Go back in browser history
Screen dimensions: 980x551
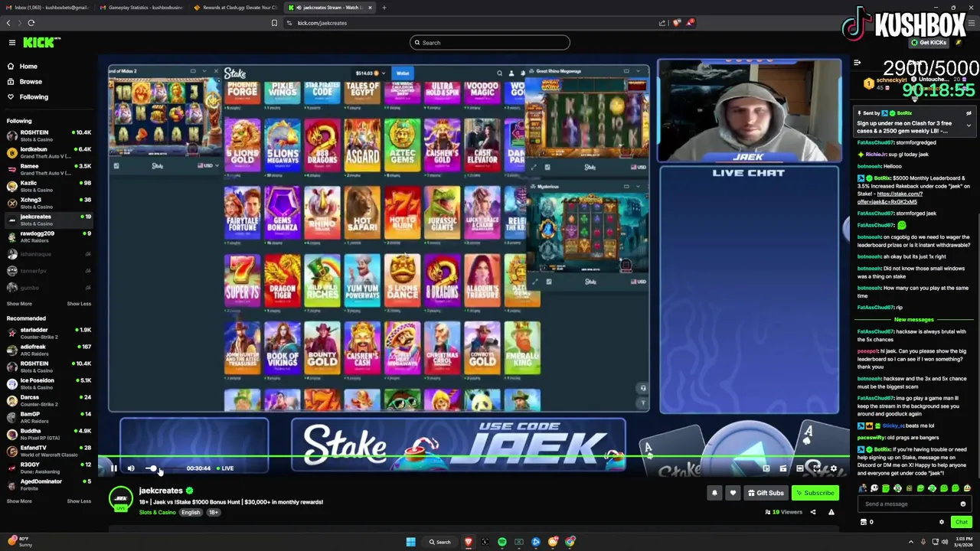(8, 23)
